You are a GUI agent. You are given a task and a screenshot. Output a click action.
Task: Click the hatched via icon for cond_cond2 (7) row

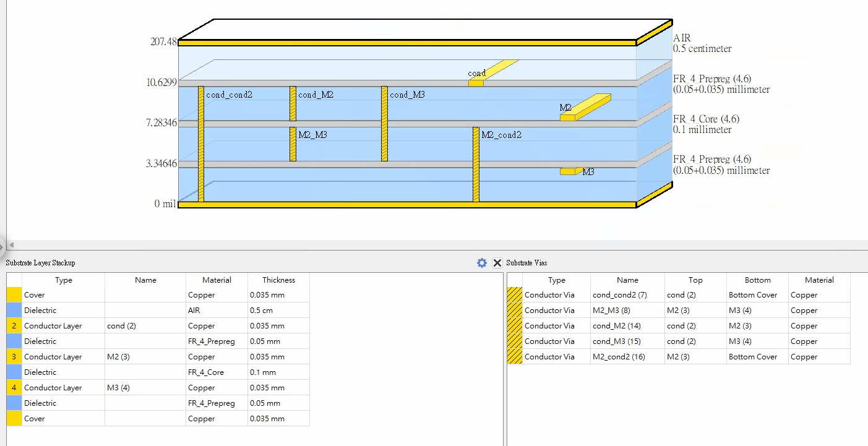point(515,295)
